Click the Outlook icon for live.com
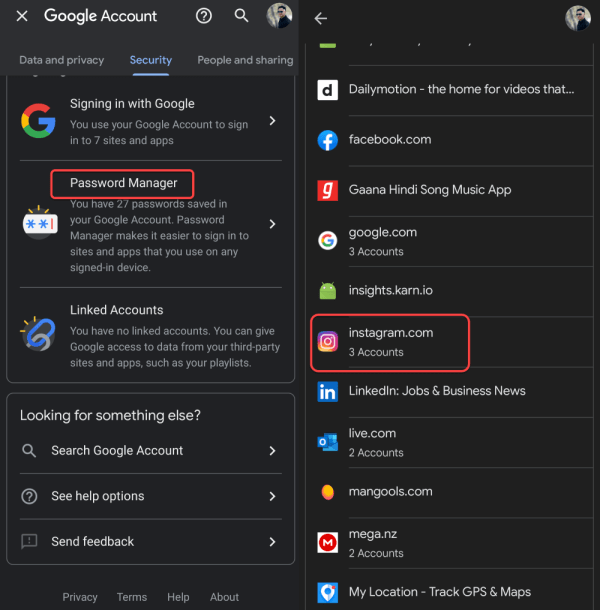The width and height of the screenshot is (600, 610). [x=328, y=442]
